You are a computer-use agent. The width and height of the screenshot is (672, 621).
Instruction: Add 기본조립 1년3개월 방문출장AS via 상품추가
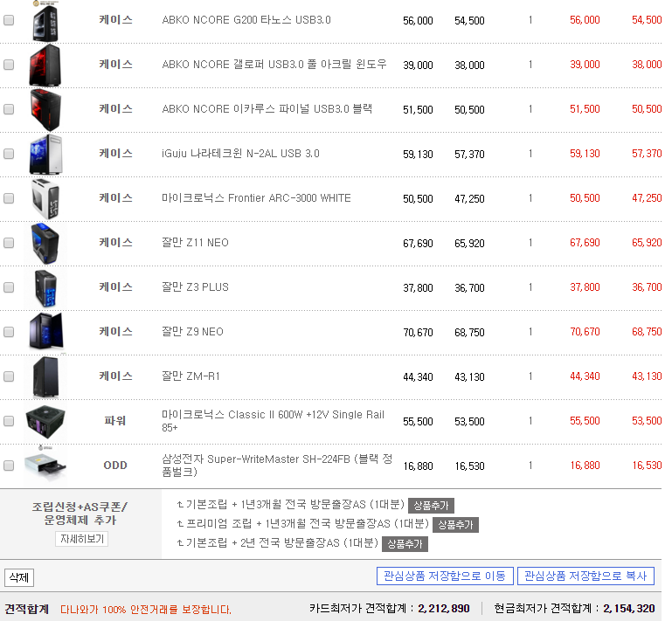tap(431, 506)
